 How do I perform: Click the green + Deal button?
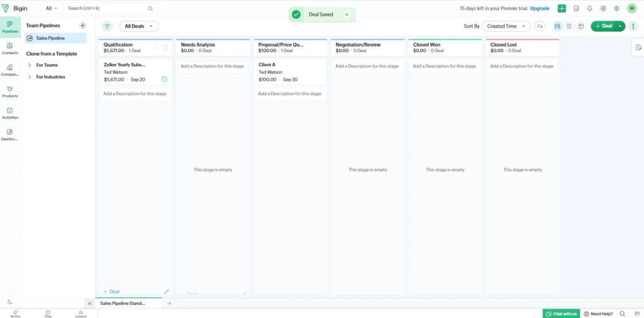click(604, 26)
